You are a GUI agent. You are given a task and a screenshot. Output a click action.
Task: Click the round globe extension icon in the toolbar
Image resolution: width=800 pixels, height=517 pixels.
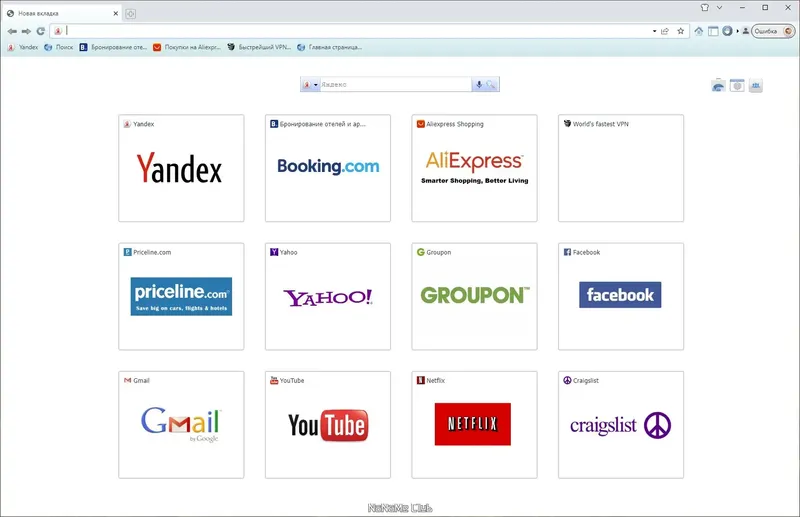coord(728,31)
